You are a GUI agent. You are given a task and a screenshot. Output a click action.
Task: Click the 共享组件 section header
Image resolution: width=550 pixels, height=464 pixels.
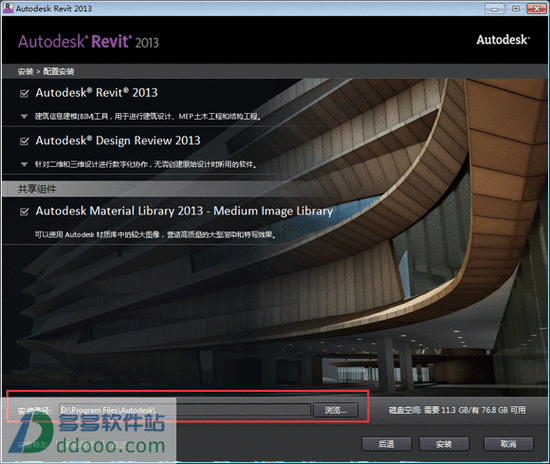click(x=37, y=189)
